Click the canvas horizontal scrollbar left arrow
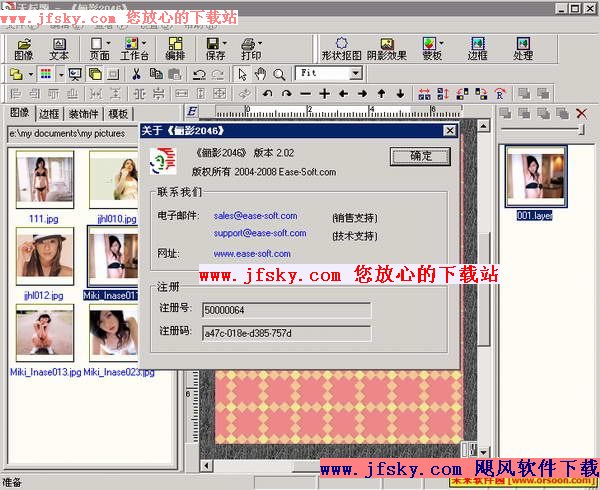Image resolution: width=600 pixels, height=490 pixels. pos(207,466)
